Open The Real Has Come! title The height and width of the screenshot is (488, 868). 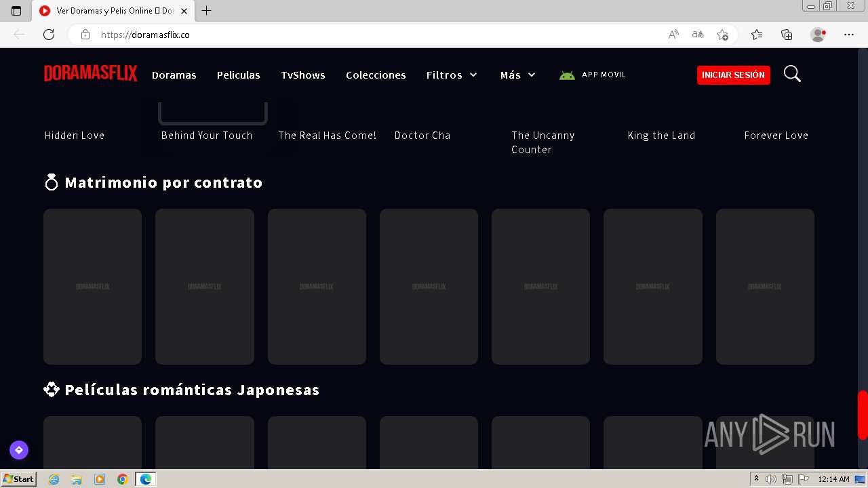pos(327,136)
